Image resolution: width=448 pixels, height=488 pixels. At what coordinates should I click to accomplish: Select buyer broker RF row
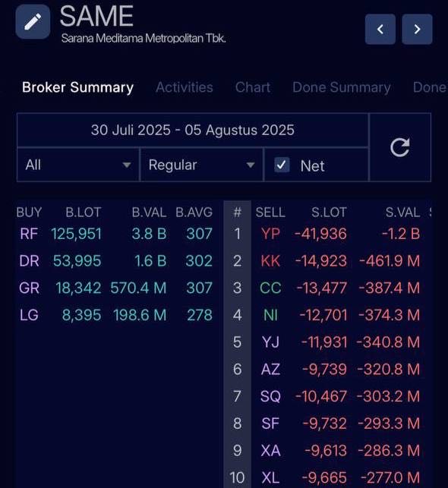pyautogui.click(x=115, y=234)
